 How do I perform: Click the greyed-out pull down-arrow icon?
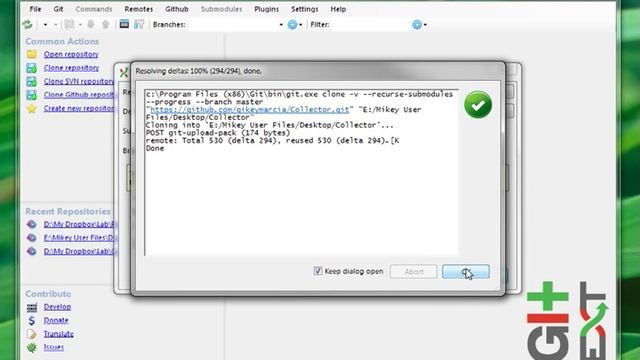click(x=91, y=24)
